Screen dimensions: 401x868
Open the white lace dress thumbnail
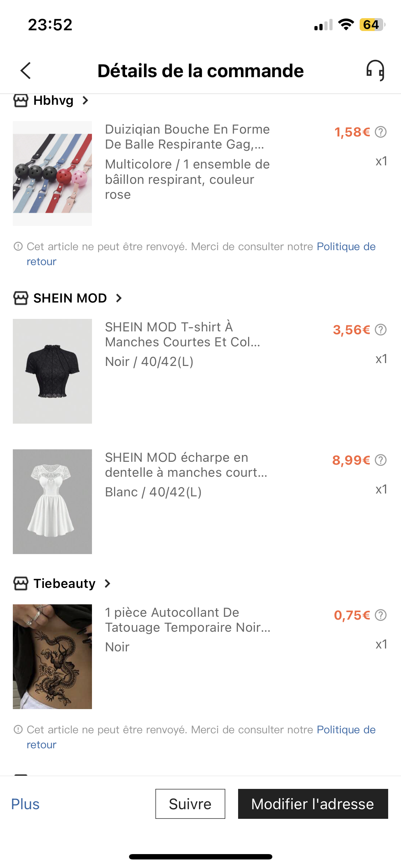coord(52,502)
